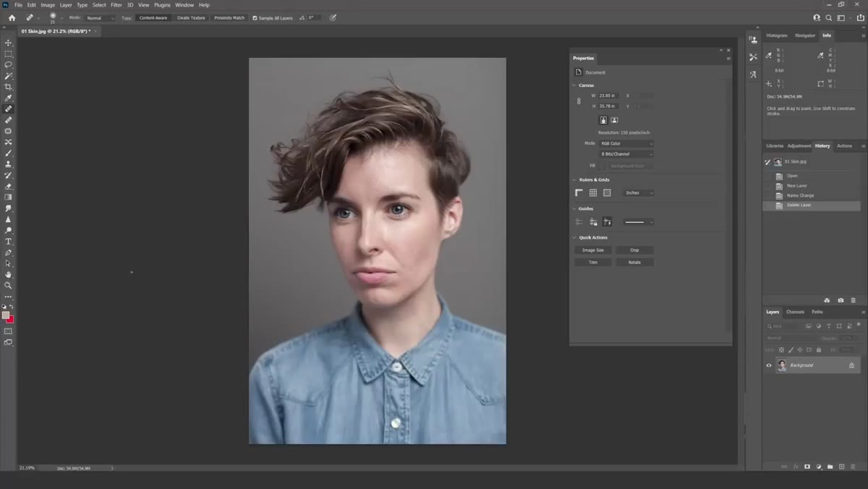Select the Eyedropper tool
Screen dimensions: 868x489
point(9,98)
